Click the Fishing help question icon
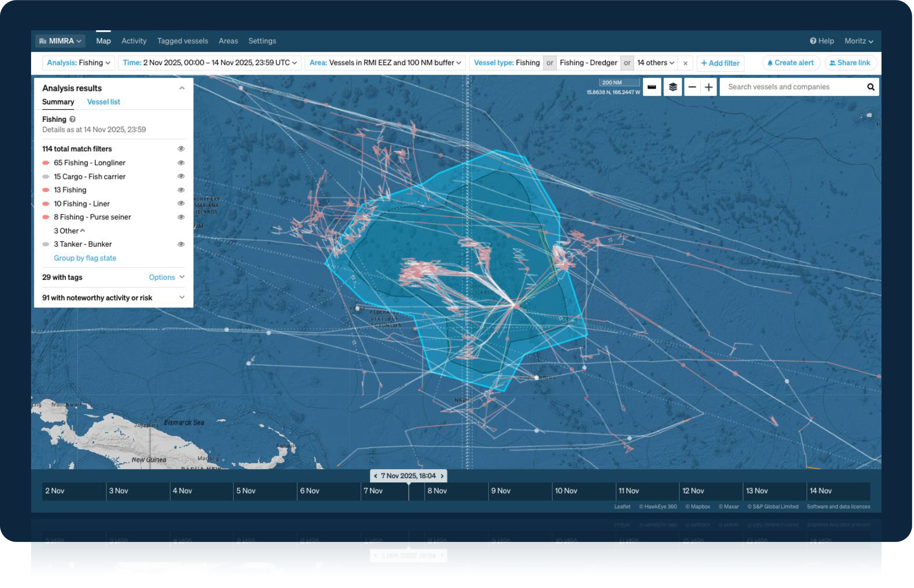Viewport: 914px width, 588px height. [73, 119]
